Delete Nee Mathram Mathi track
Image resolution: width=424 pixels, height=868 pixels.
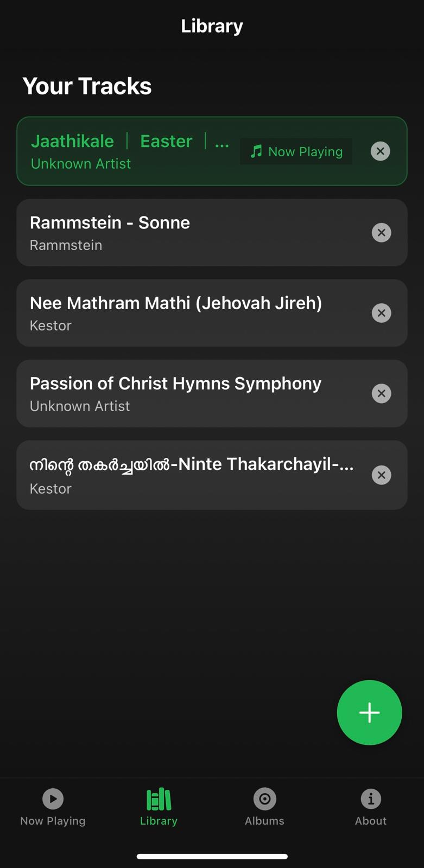click(381, 313)
